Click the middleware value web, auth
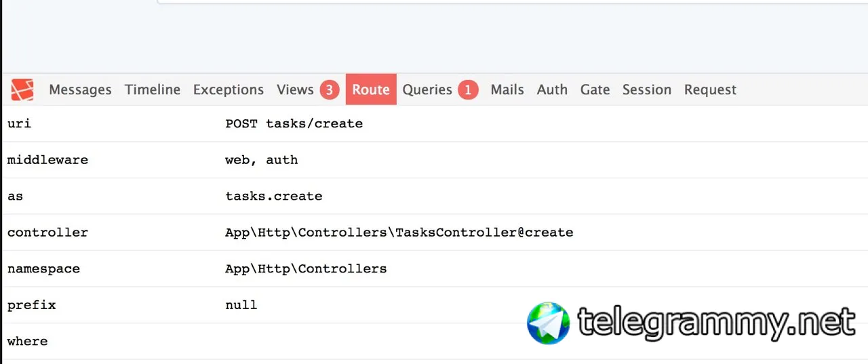Image resolution: width=868 pixels, height=364 pixels. [262, 160]
